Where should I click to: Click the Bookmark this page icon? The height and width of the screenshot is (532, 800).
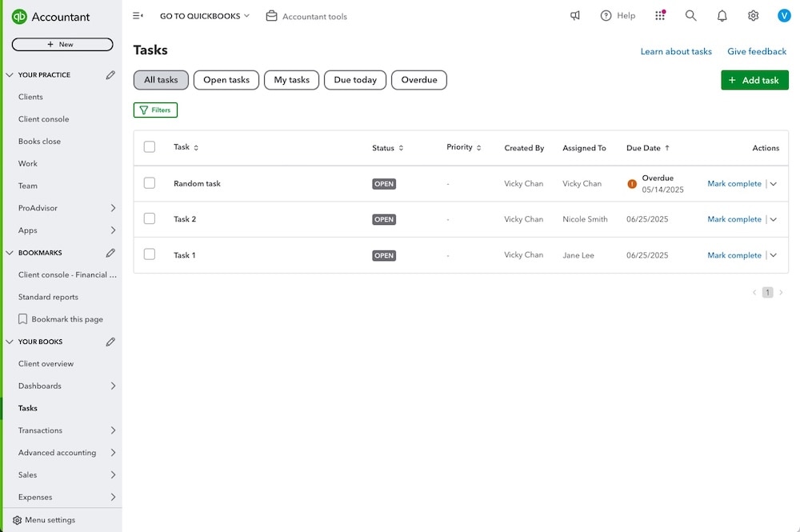[x=22, y=318]
